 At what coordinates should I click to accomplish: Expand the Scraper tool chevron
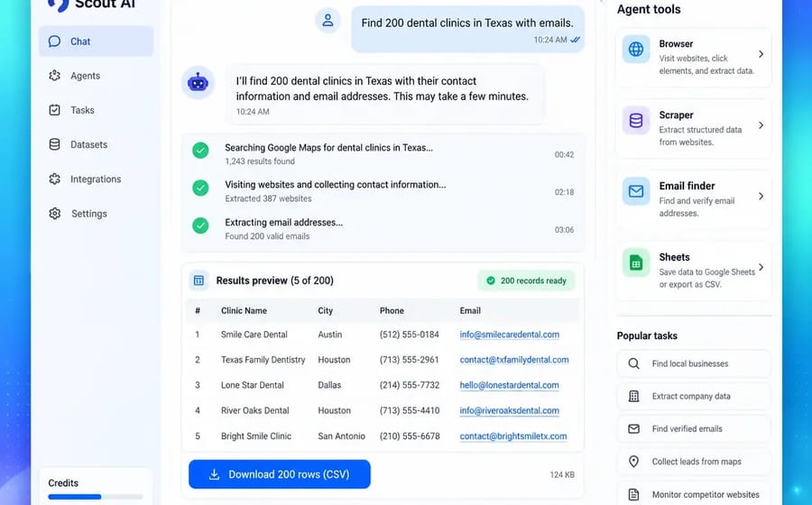pyautogui.click(x=761, y=125)
